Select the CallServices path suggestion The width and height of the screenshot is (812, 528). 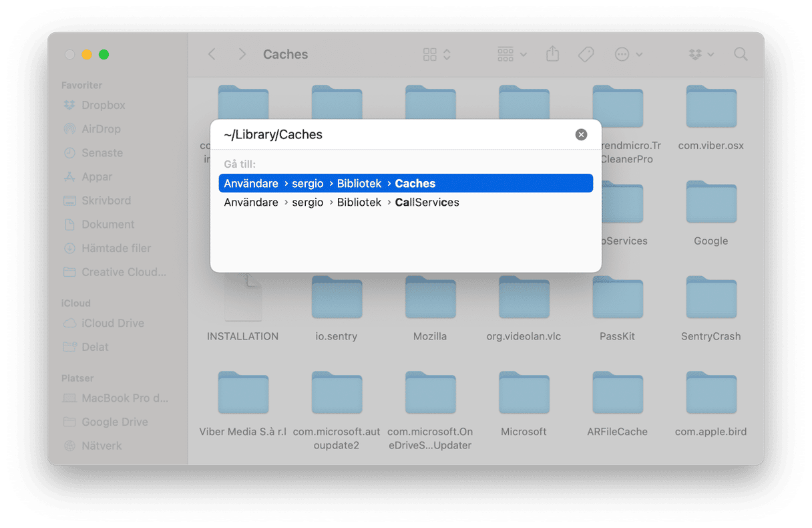coord(406,202)
